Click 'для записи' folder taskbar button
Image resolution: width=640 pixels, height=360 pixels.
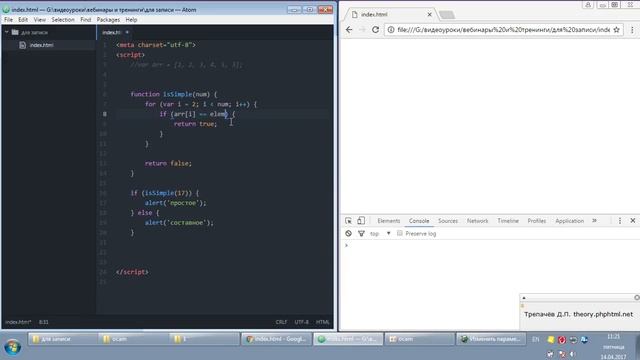[63, 339]
